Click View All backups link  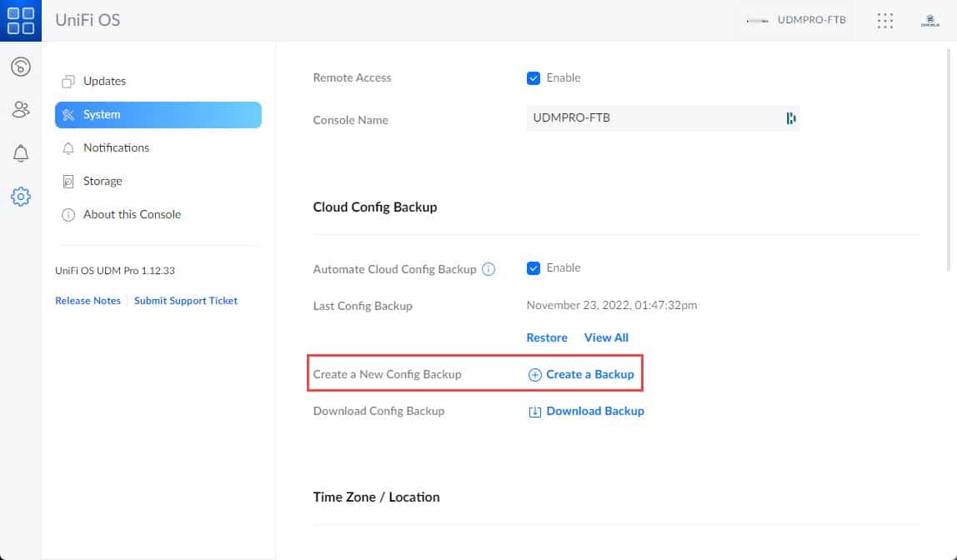pos(606,338)
